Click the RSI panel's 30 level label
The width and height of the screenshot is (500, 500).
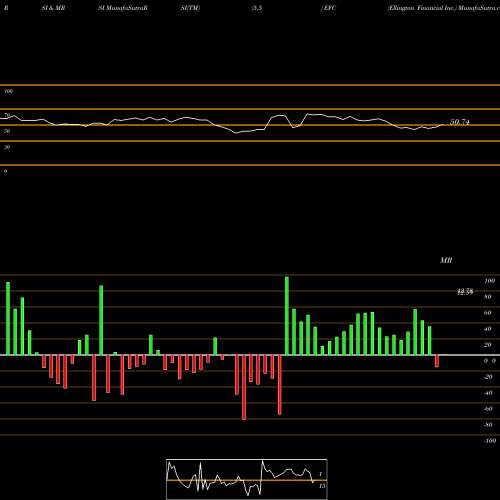pyautogui.click(x=7, y=147)
